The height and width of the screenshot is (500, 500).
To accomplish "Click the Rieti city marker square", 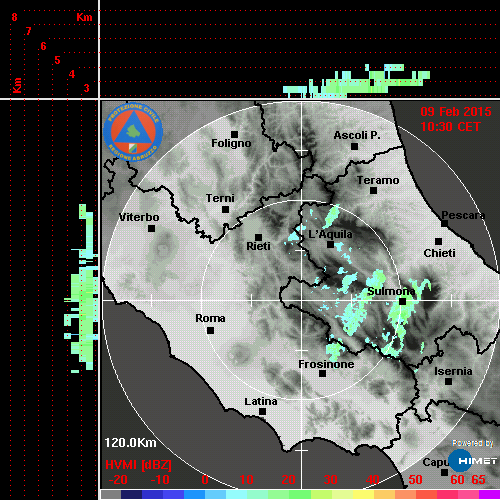I will pos(258,237).
